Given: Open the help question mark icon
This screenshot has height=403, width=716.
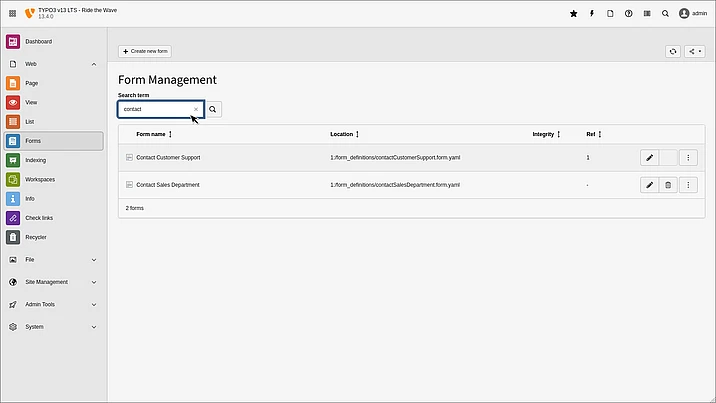Looking at the screenshot, I should (x=628, y=14).
